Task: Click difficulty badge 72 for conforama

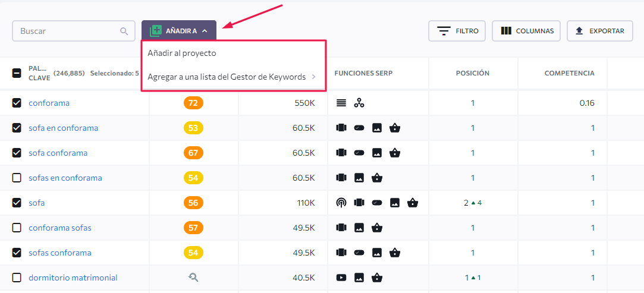Action: click(193, 103)
